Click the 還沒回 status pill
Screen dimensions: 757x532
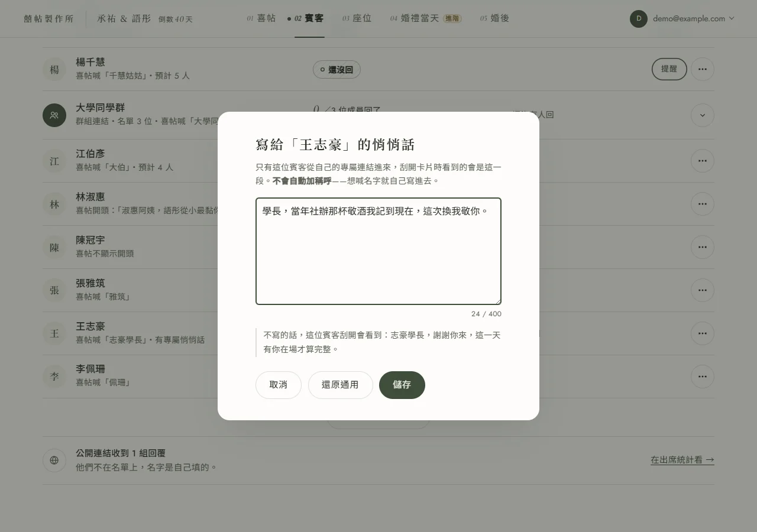337,70
